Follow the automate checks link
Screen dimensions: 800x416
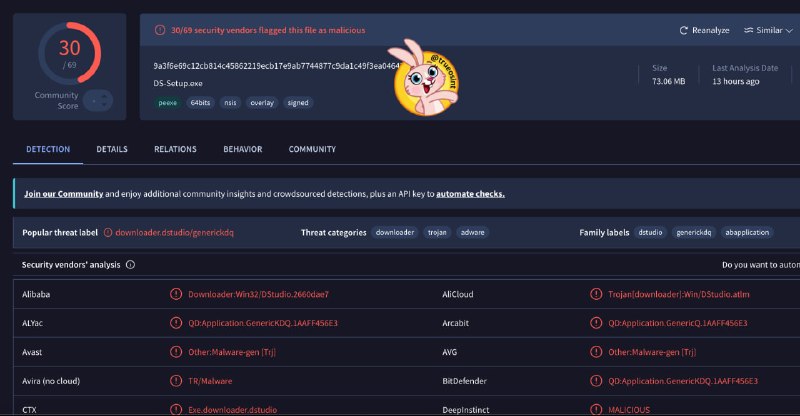(x=470, y=194)
